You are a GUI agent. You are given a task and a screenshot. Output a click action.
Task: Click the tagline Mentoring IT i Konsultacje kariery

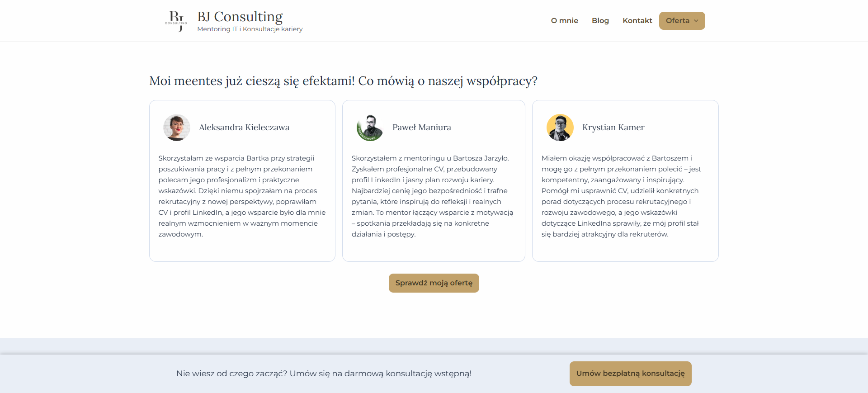(250, 29)
